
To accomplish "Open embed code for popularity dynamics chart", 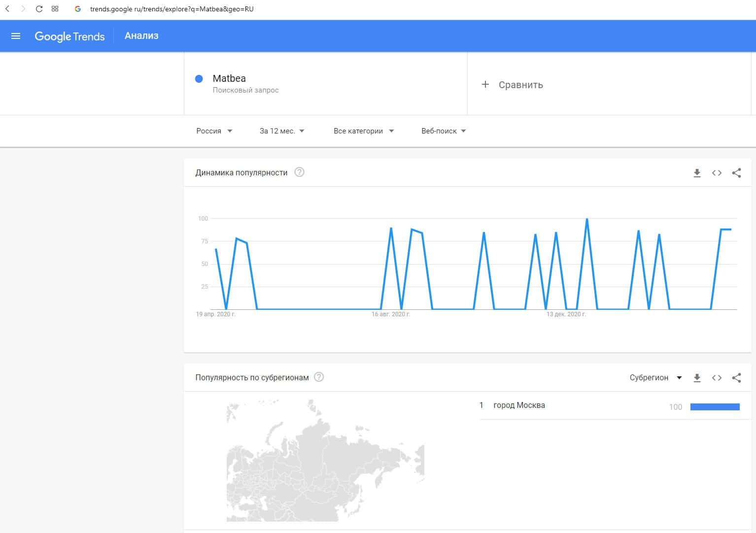I will [x=717, y=173].
